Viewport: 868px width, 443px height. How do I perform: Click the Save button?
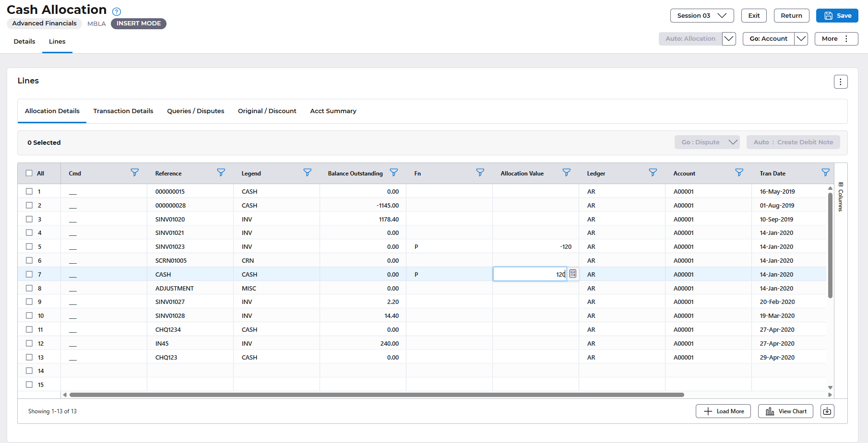click(x=837, y=16)
